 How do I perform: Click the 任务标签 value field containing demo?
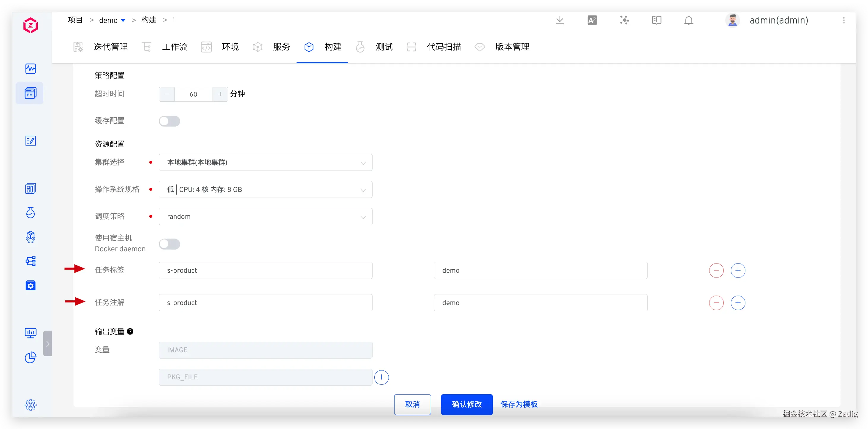click(540, 270)
